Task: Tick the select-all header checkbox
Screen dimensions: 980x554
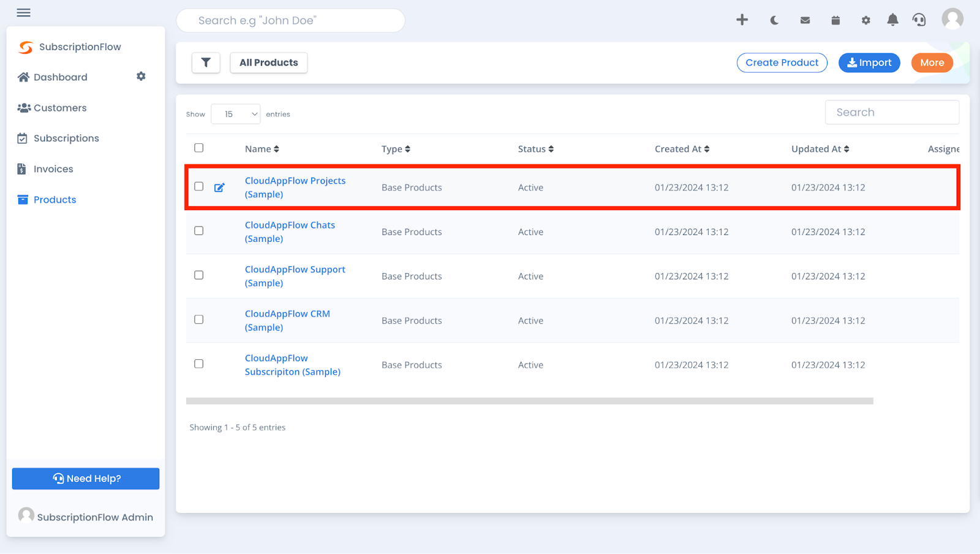Action: pyautogui.click(x=198, y=148)
